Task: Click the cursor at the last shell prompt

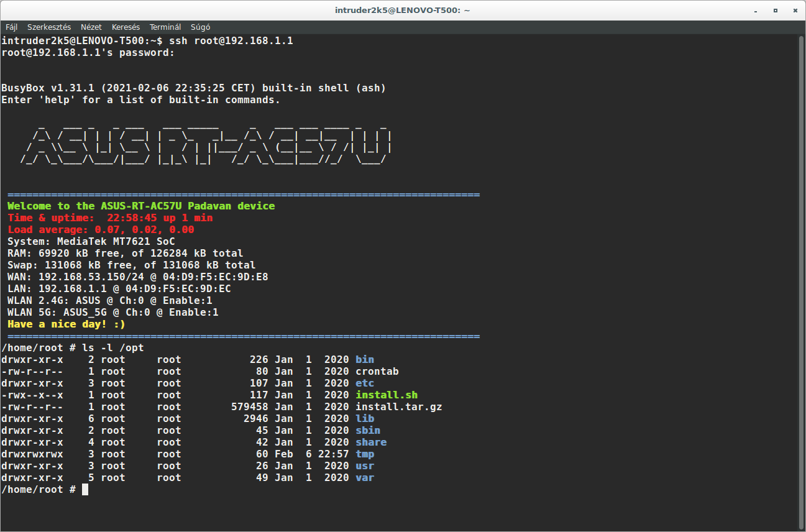Action: pyautogui.click(x=85, y=490)
